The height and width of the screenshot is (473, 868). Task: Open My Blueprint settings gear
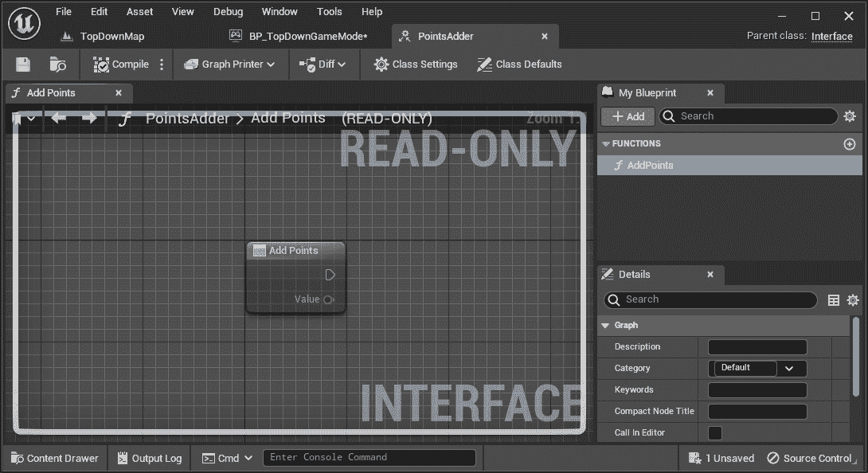(x=850, y=116)
